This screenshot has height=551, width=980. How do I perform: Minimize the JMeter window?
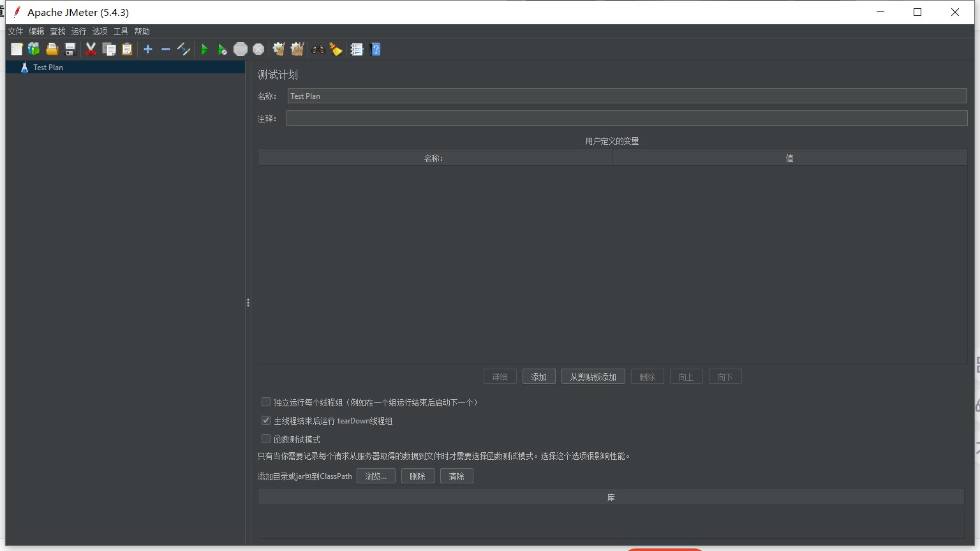click(880, 12)
